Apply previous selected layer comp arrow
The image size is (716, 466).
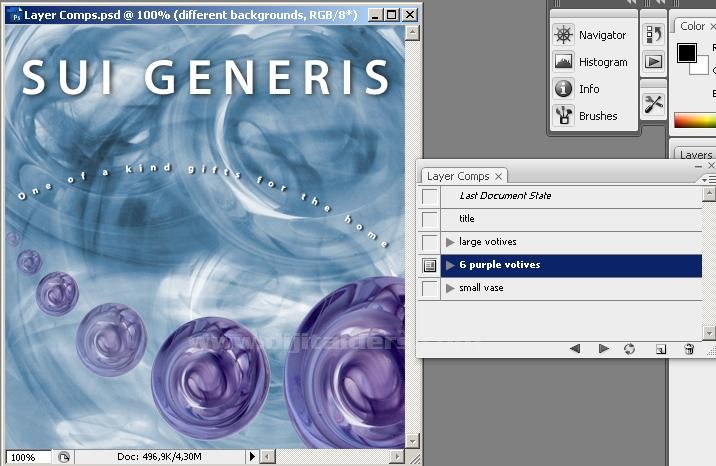click(x=575, y=349)
